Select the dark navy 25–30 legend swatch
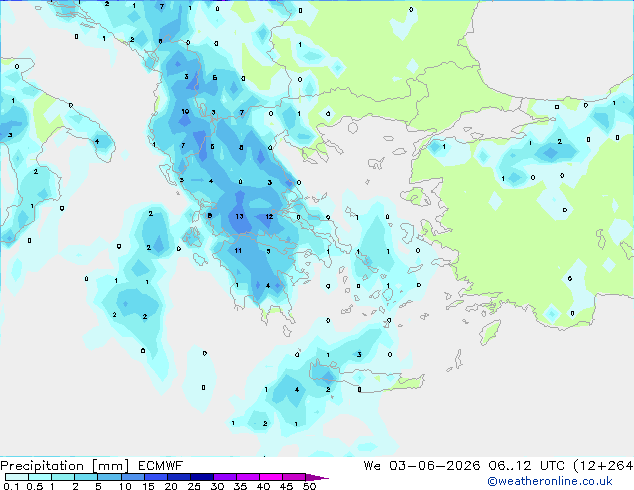 [x=202, y=477]
